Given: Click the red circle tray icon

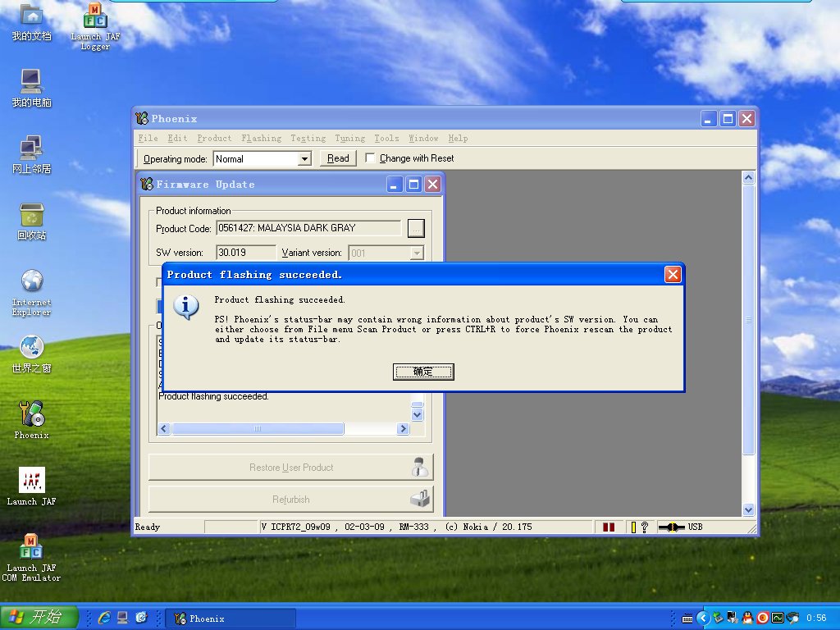Looking at the screenshot, I should coord(762,618).
